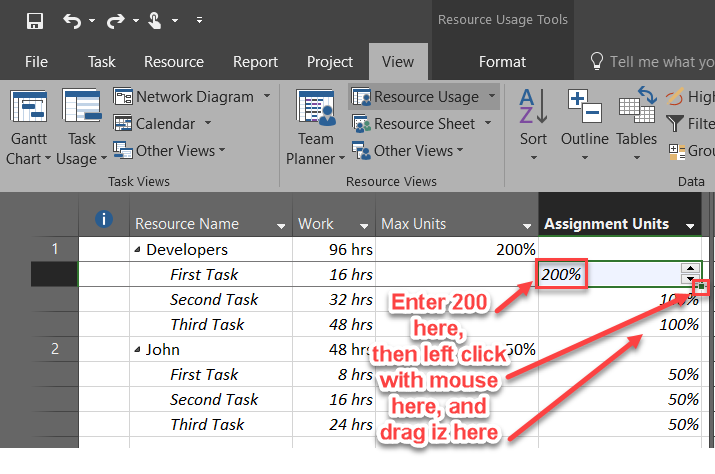Collapse the Developers resource group

point(138,250)
